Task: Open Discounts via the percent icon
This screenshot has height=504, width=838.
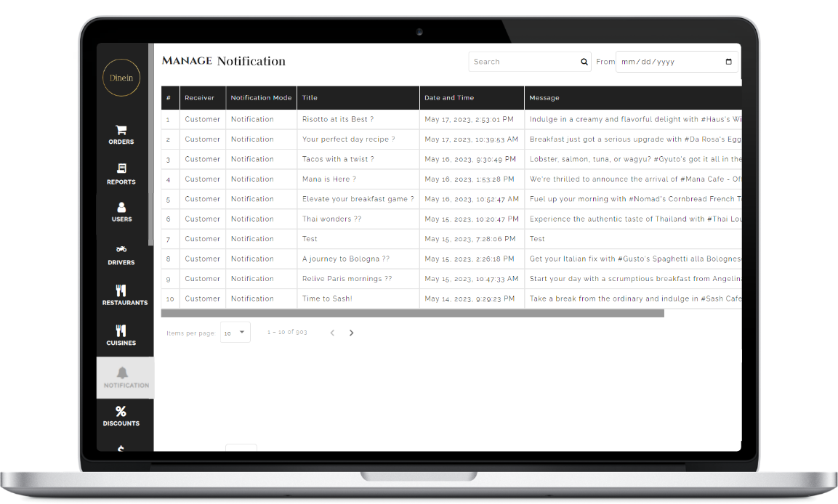Action: [121, 412]
